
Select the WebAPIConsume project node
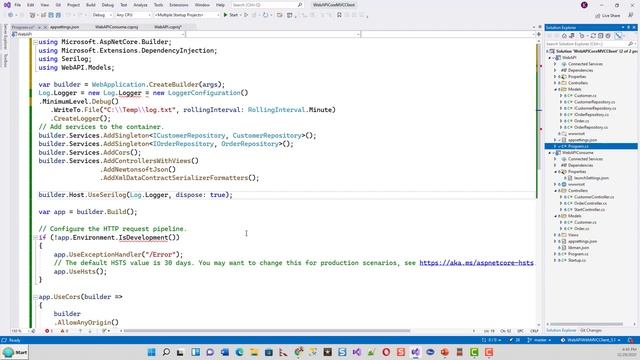[x=578, y=153]
